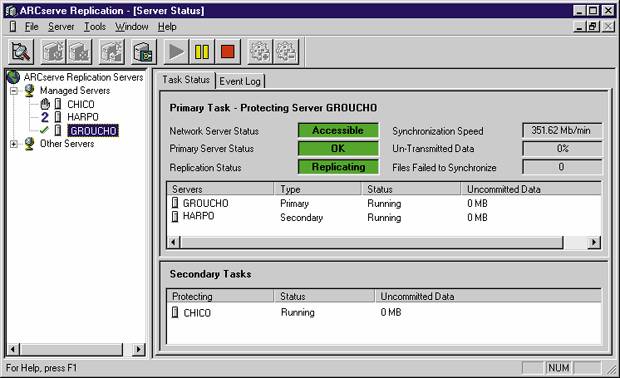Click the 0% Un-Transmitted Data field

[562, 149]
